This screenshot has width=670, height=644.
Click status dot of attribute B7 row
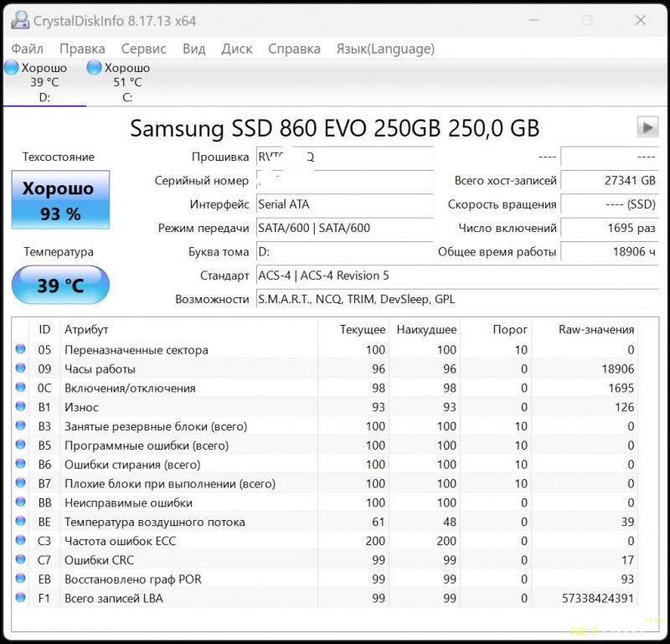[x=20, y=482]
